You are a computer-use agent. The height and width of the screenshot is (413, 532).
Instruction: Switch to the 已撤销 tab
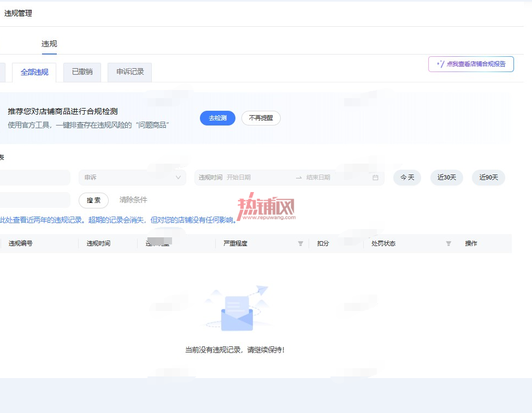tap(82, 72)
